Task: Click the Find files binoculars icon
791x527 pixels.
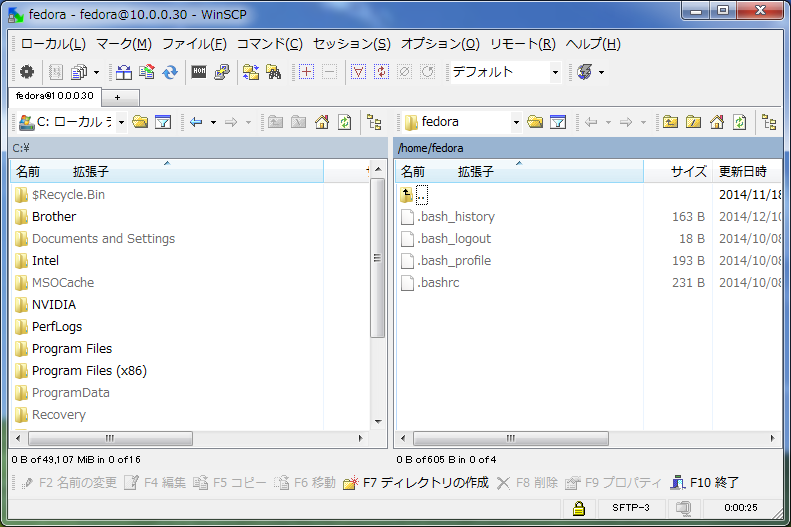Action: [x=274, y=72]
